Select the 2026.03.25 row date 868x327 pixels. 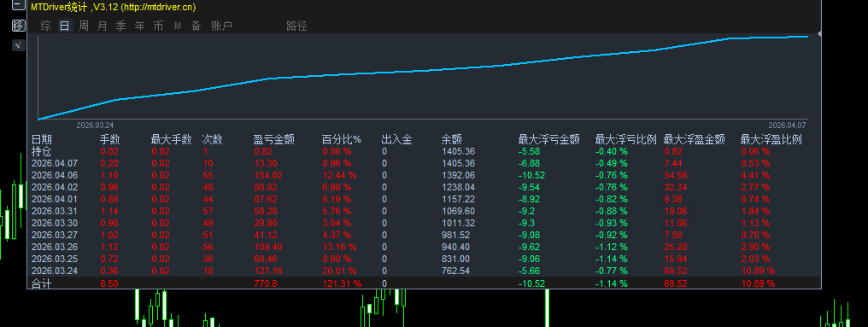coord(55,259)
